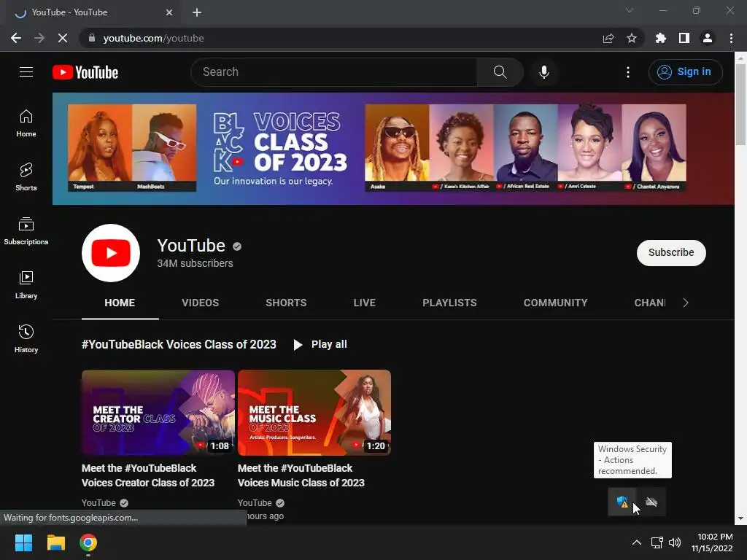Open #YouTubeBlack Voices Class of 2023 link
Viewport: 747px width, 560px height.
[x=179, y=344]
